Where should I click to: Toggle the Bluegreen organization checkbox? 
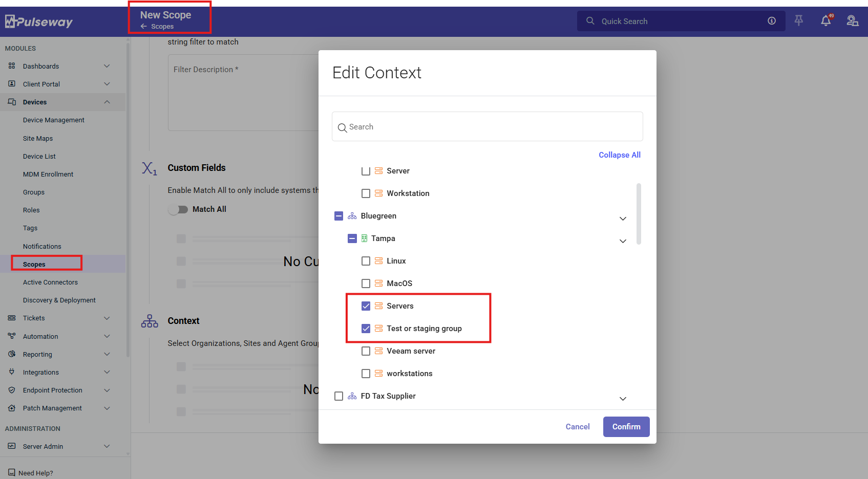(338, 216)
